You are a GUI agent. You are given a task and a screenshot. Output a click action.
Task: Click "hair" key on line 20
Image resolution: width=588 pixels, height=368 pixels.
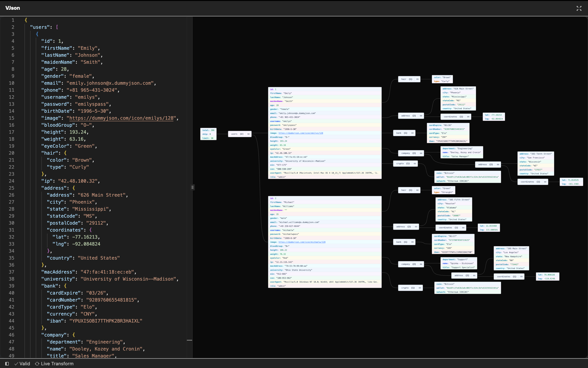[51, 153]
